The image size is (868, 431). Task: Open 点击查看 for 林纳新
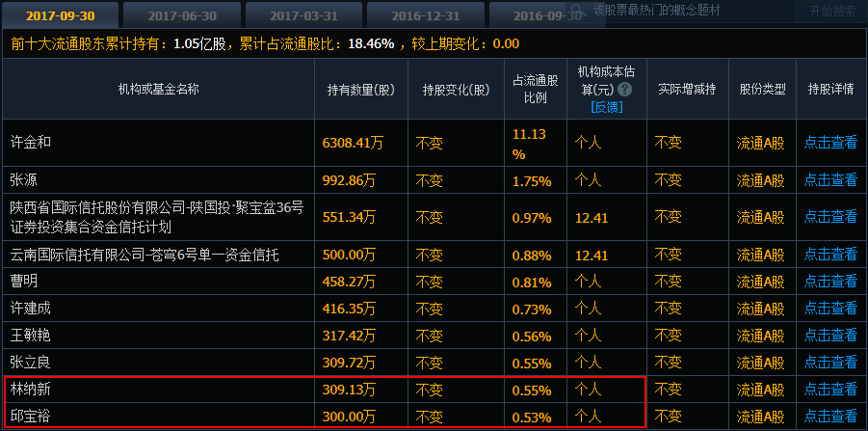coord(830,390)
